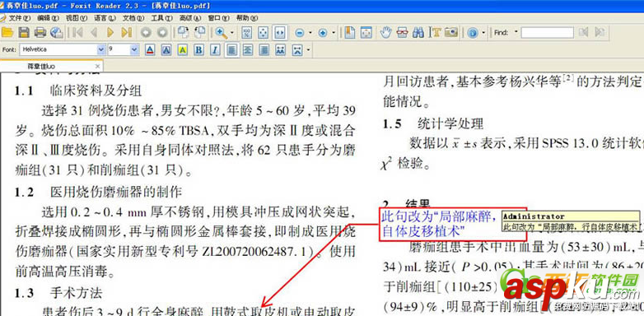The height and width of the screenshot is (316, 644).
Task: Zoom in with the plus button
Action: coord(323,33)
